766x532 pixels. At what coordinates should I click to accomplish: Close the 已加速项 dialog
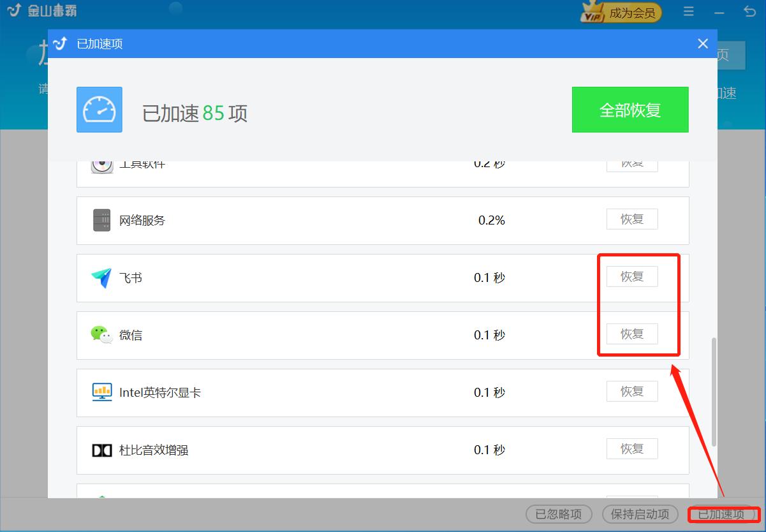click(x=702, y=43)
